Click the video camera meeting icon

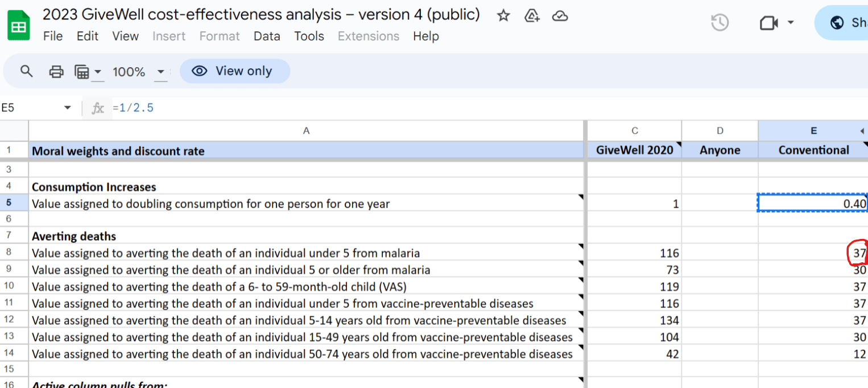pyautogui.click(x=768, y=23)
